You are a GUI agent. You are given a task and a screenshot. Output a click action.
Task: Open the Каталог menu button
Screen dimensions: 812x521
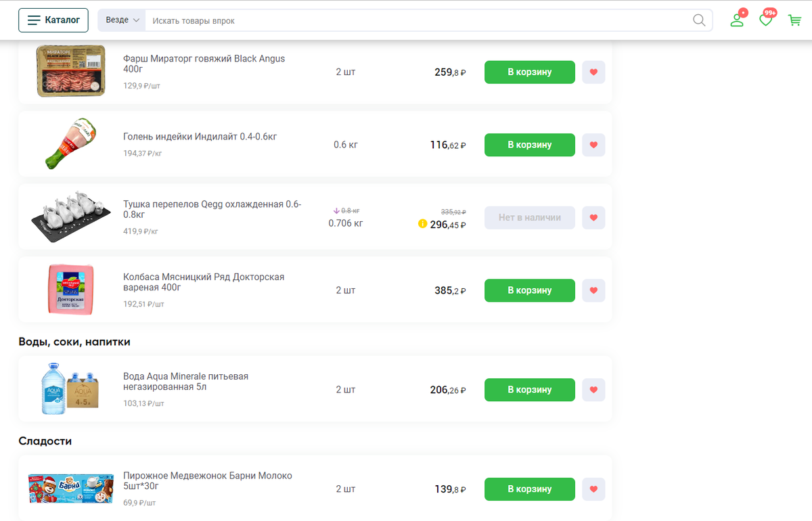(53, 20)
